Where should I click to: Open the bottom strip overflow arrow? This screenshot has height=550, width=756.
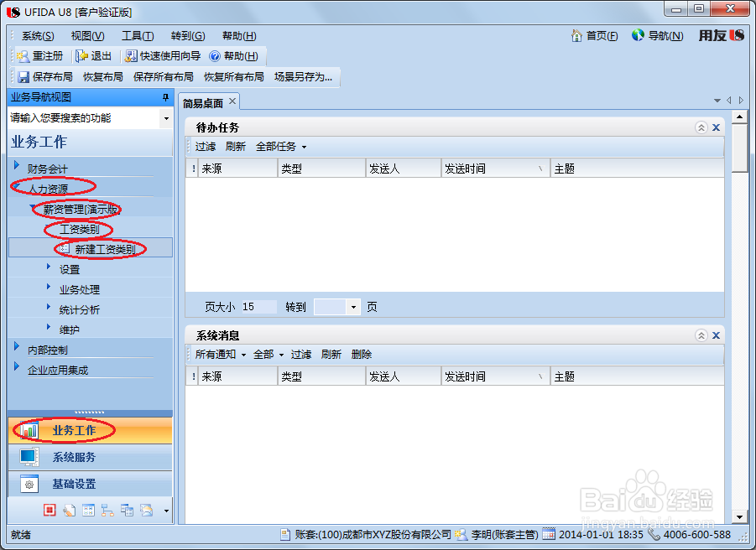click(x=166, y=511)
